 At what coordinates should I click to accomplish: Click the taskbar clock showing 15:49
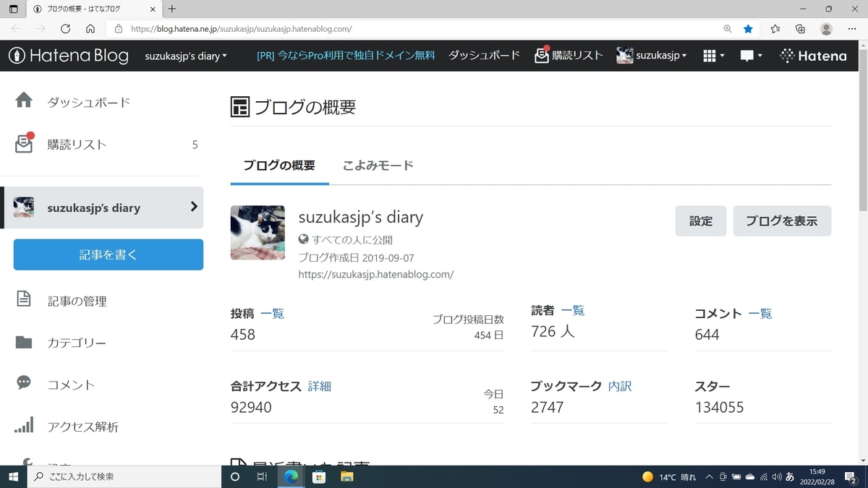click(816, 476)
